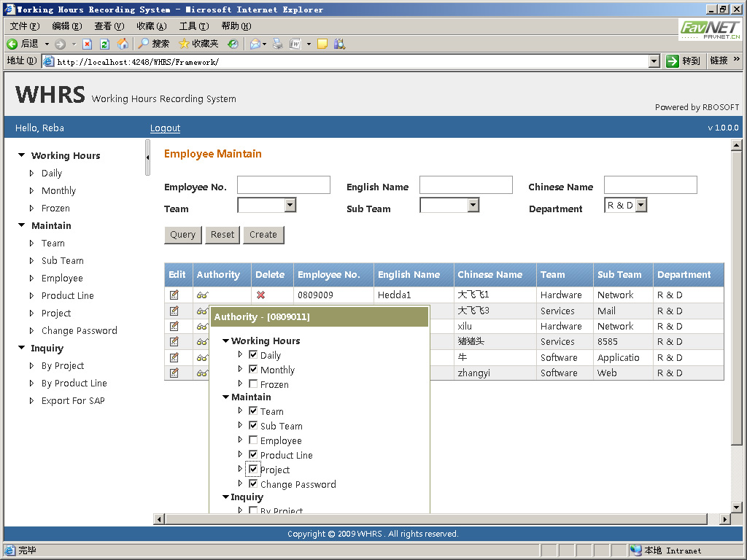The height and width of the screenshot is (560, 747).
Task: Collapse Maintain section in sidebar menu
Action: [x=21, y=225]
